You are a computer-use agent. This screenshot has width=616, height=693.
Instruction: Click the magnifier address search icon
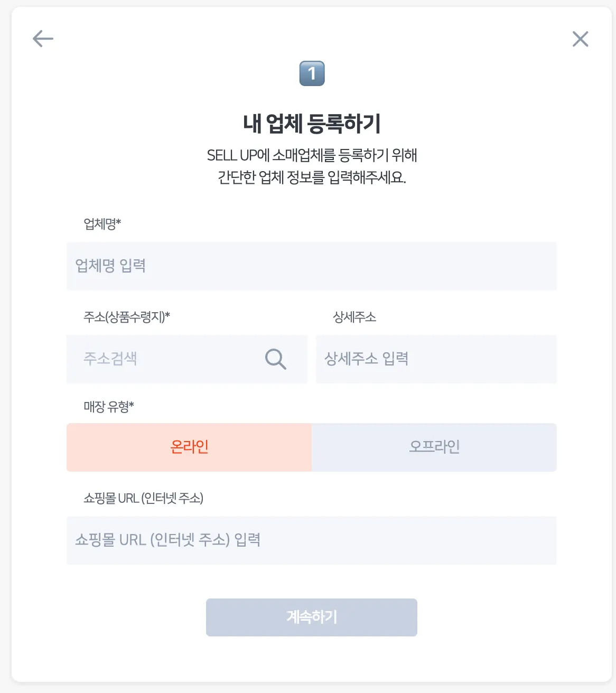pyautogui.click(x=275, y=359)
